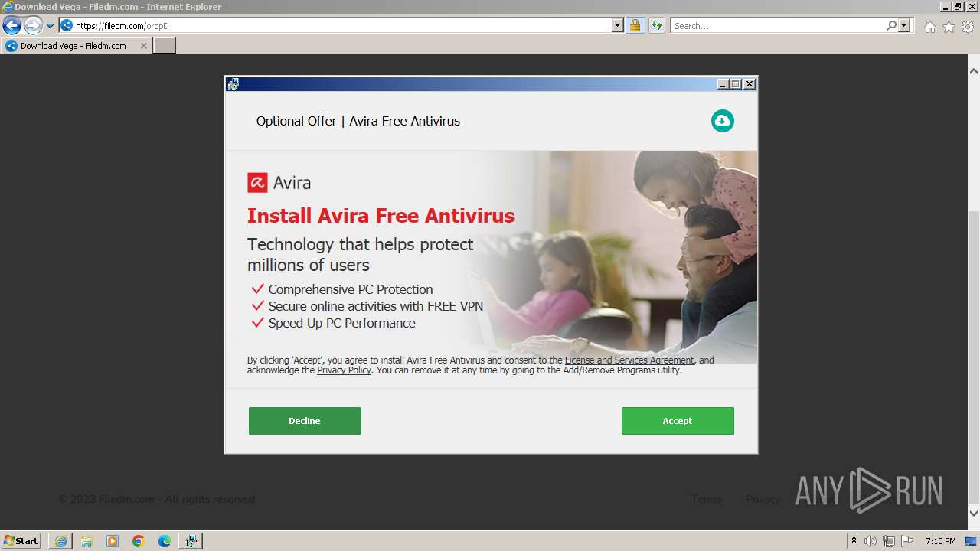Open Windows Media Player taskbar icon
980x551 pixels.
pos(113,541)
